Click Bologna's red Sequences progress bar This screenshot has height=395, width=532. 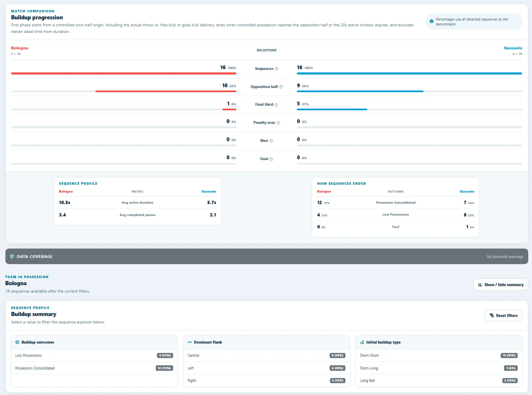pyautogui.click(x=124, y=73)
